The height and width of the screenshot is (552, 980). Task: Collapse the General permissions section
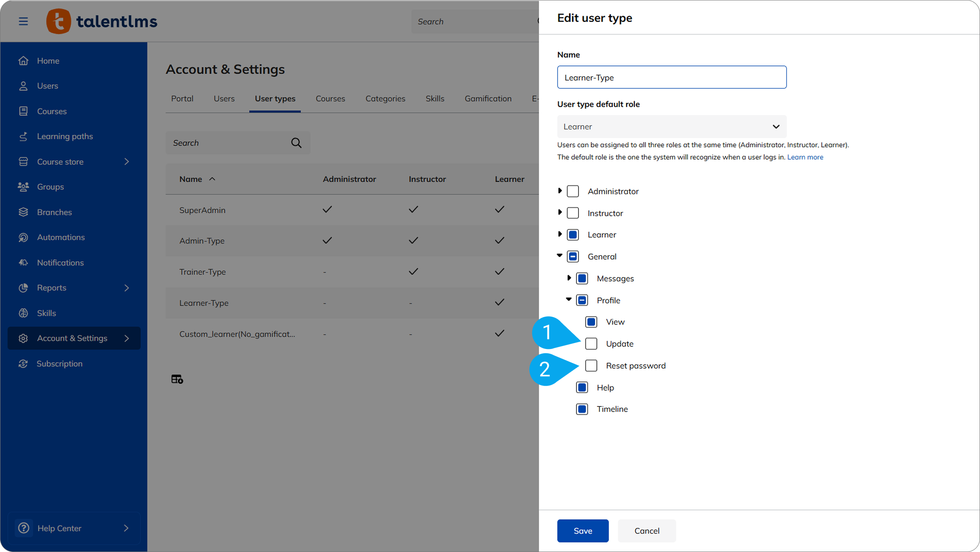click(559, 256)
